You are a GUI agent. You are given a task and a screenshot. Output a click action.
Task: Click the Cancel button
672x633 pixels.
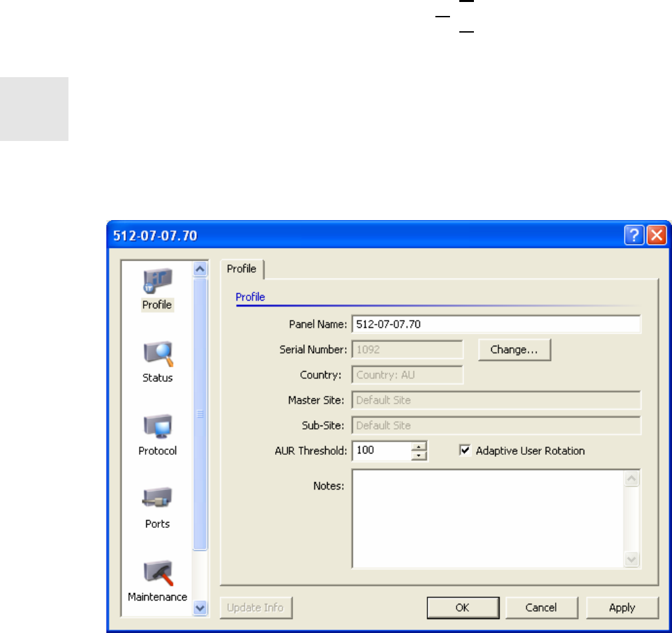pos(542,608)
